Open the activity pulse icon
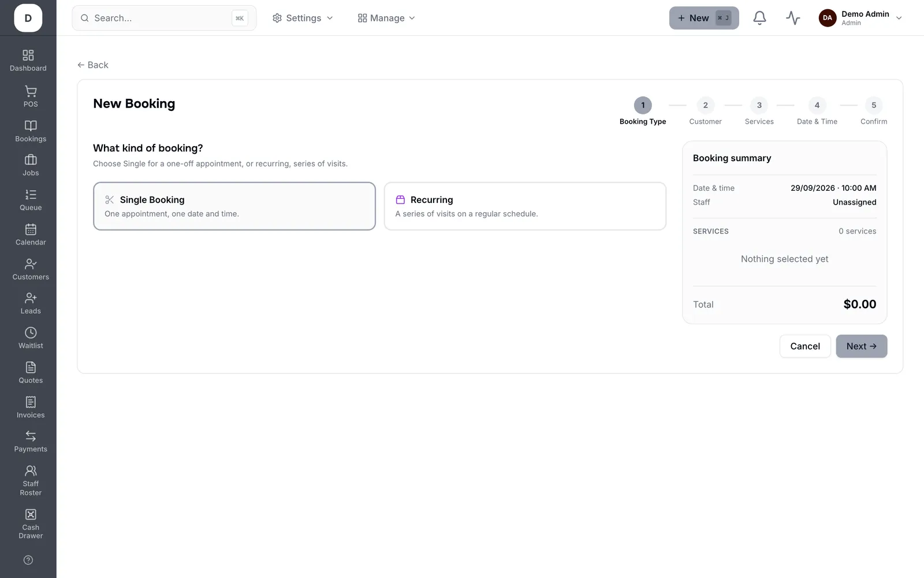This screenshot has height=578, width=924. [793, 18]
